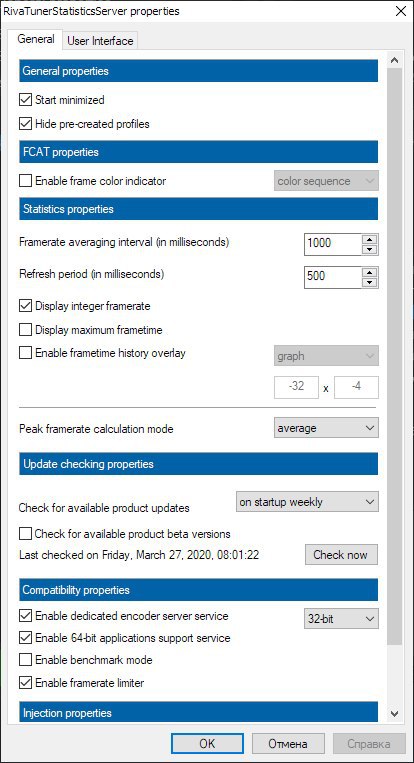Switch to the General tab
This screenshot has height=763, width=414.
[35, 39]
